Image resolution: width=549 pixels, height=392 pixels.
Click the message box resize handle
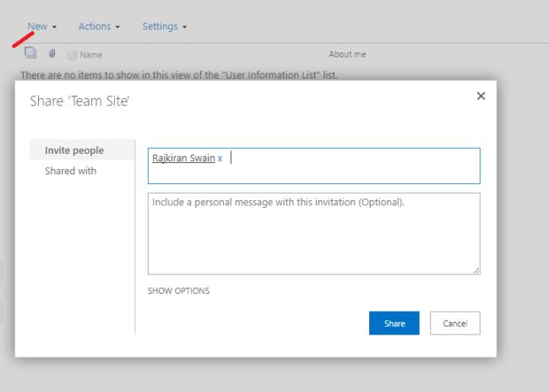coord(476,270)
